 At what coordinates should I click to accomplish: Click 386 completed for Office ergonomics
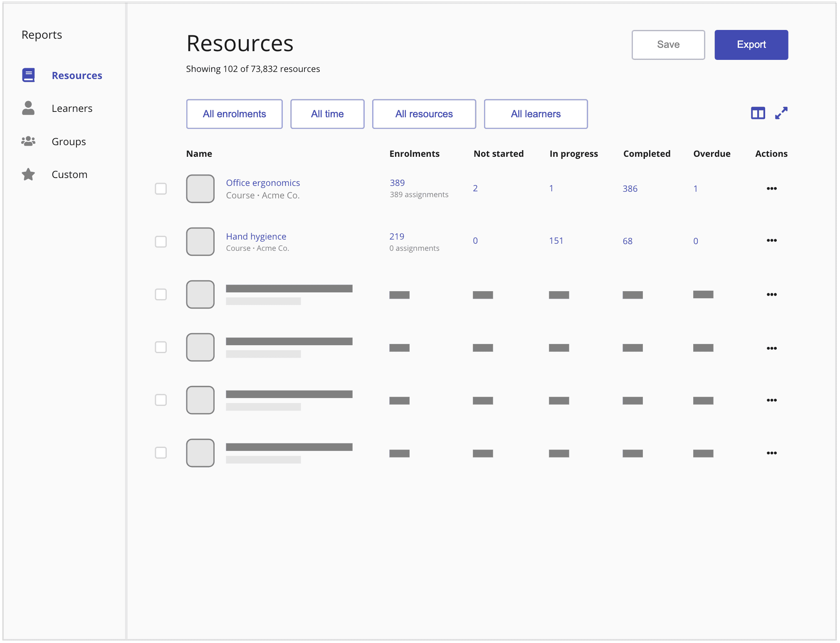click(x=630, y=188)
